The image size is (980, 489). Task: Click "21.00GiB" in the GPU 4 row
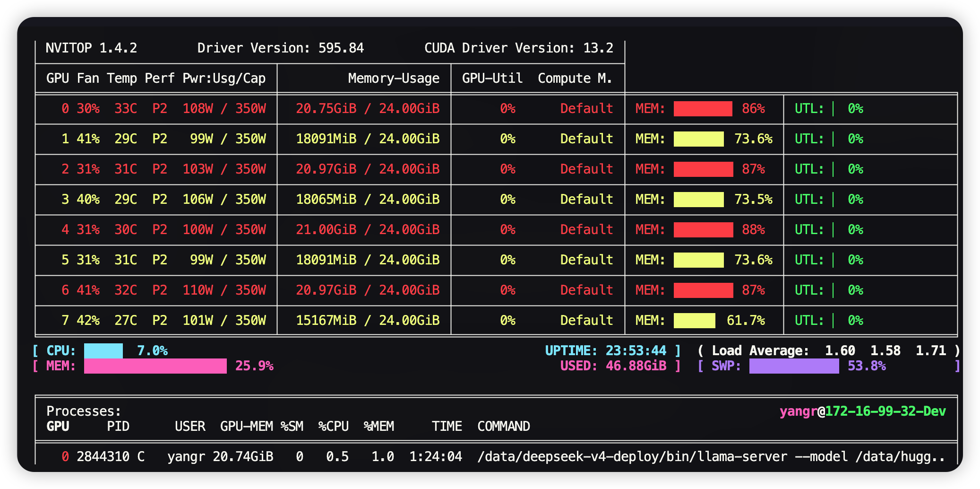tap(326, 229)
